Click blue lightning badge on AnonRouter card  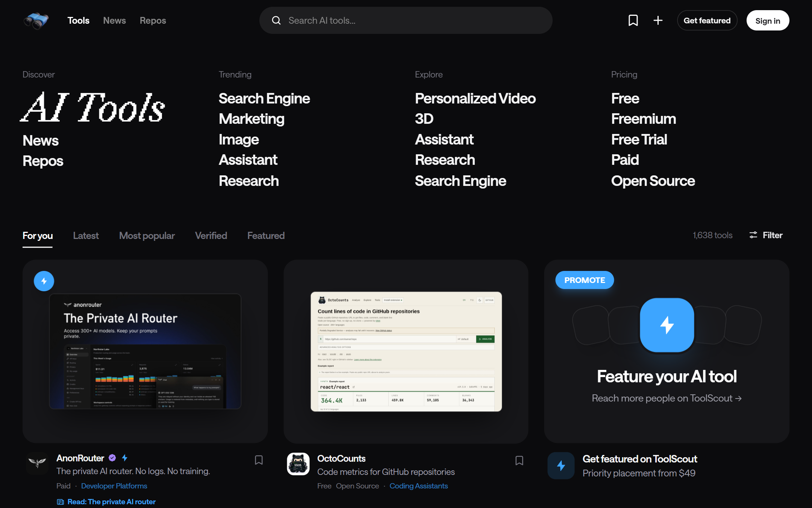44,281
